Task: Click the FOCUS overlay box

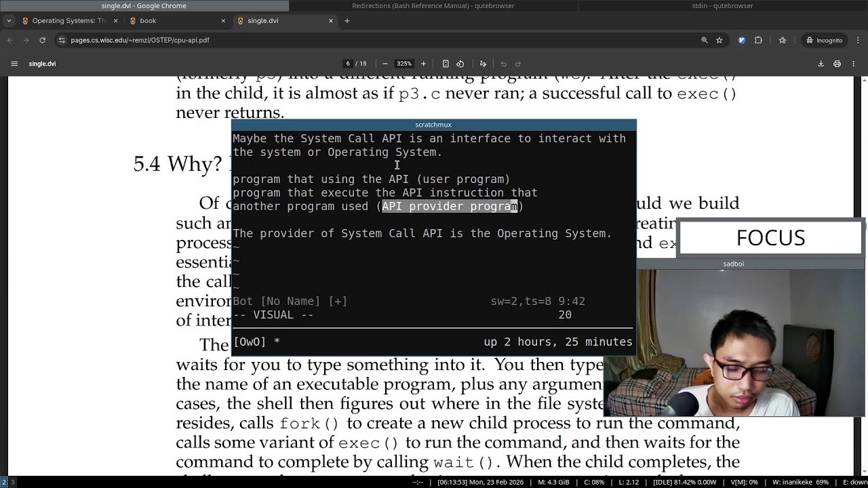Action: coord(770,238)
